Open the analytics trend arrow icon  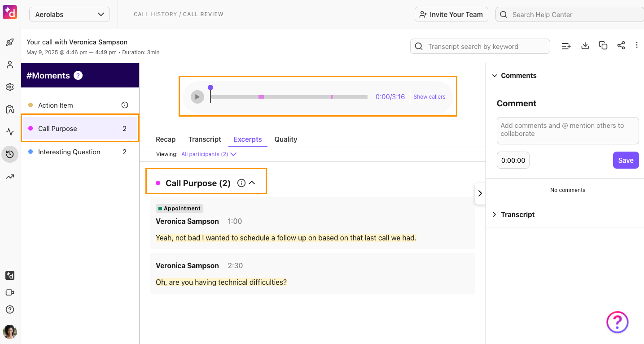pos(10,177)
